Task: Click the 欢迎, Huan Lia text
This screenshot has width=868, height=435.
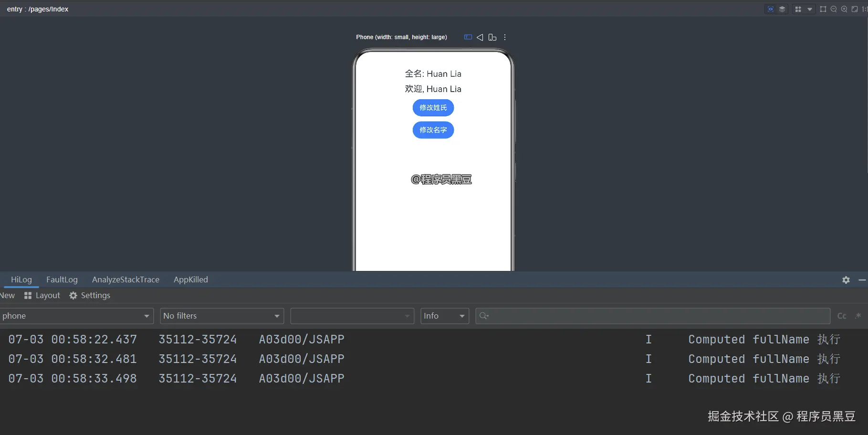Action: pos(433,89)
